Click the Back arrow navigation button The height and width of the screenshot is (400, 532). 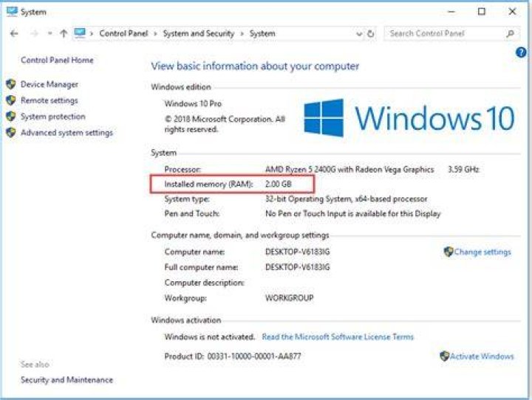tap(14, 33)
